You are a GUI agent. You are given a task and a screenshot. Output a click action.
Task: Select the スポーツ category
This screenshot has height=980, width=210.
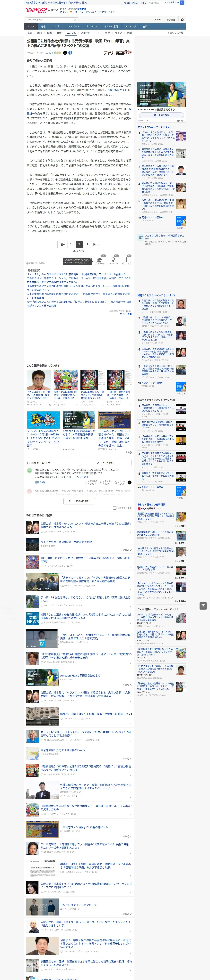[x=86, y=33]
